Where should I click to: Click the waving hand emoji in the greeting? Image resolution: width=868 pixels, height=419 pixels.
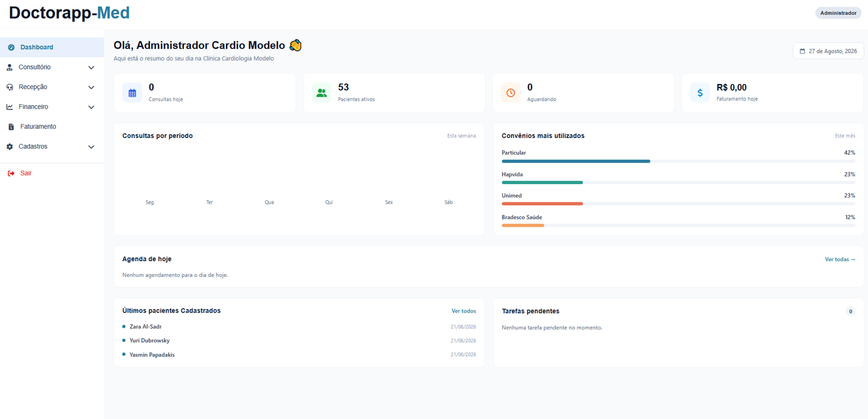296,45
